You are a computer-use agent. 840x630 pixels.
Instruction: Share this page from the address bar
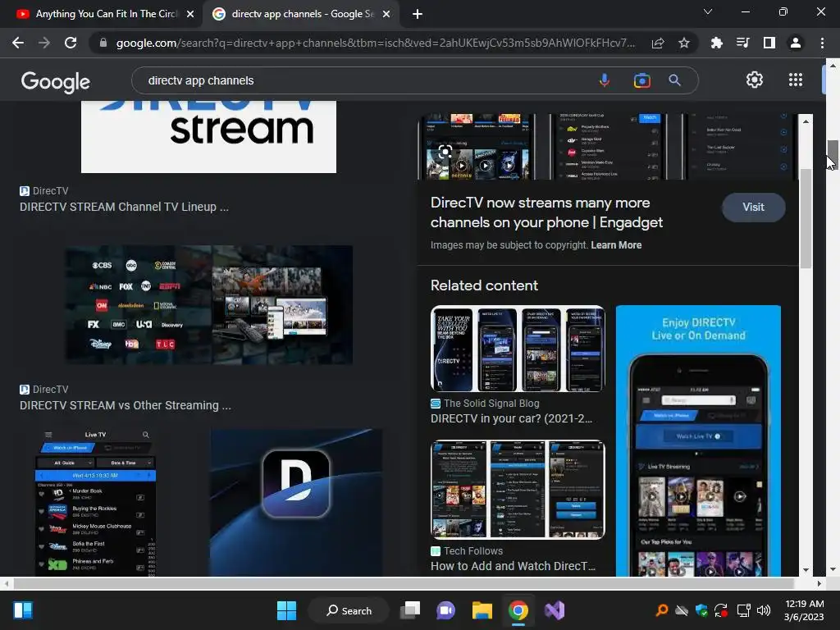(658, 43)
